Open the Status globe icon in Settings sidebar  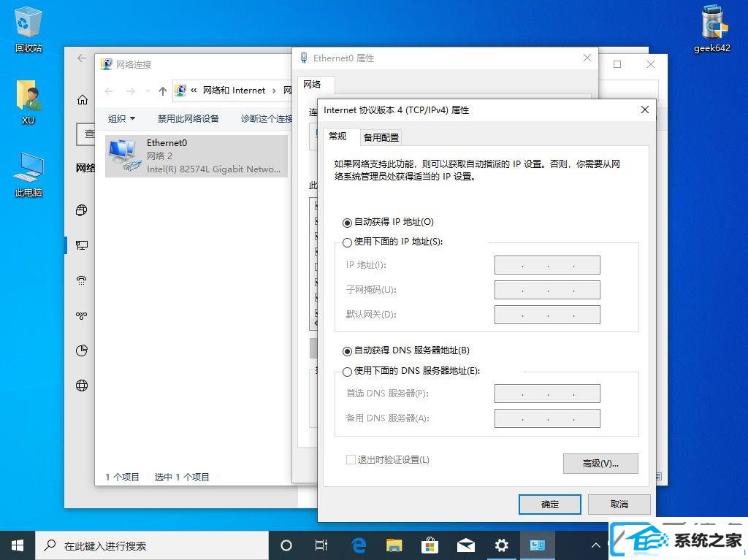point(82,210)
